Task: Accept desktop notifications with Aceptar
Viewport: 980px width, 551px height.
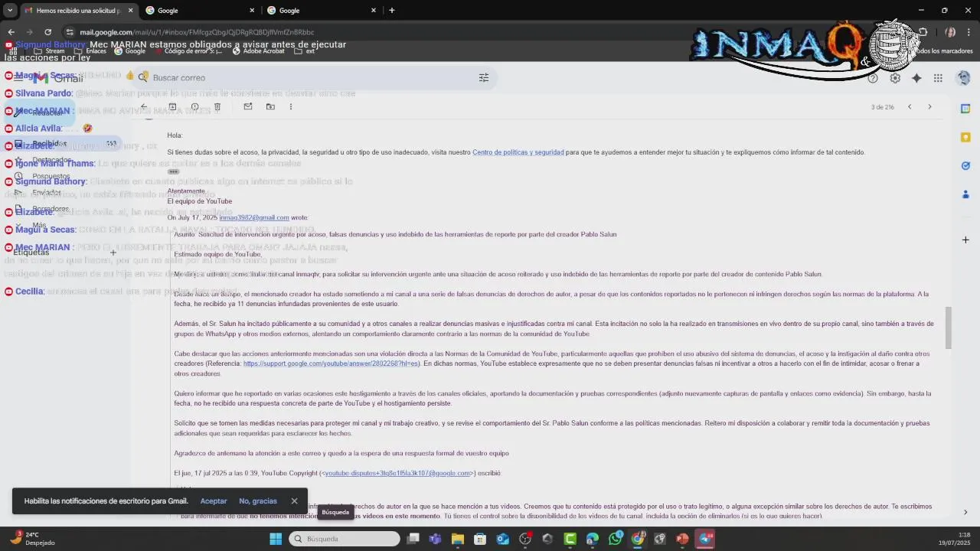Action: click(x=214, y=501)
